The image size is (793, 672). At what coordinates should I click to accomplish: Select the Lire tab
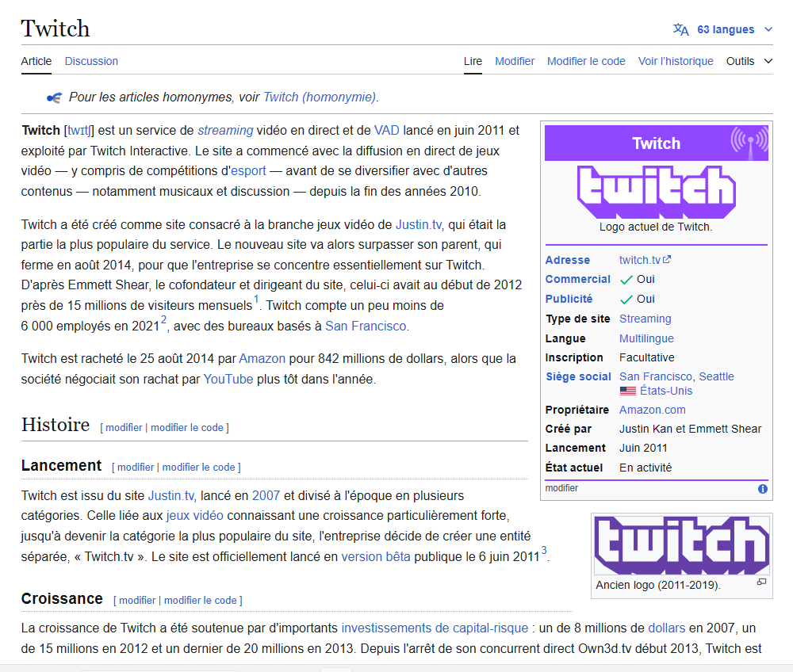click(473, 61)
